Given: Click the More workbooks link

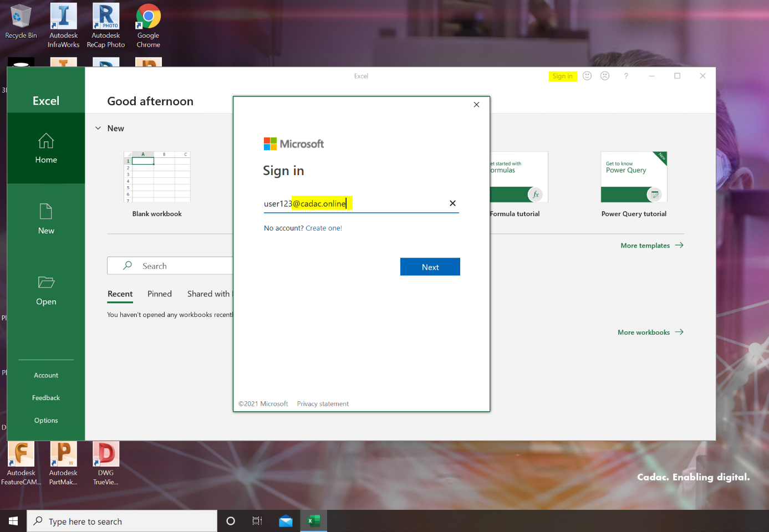Looking at the screenshot, I should (x=650, y=332).
